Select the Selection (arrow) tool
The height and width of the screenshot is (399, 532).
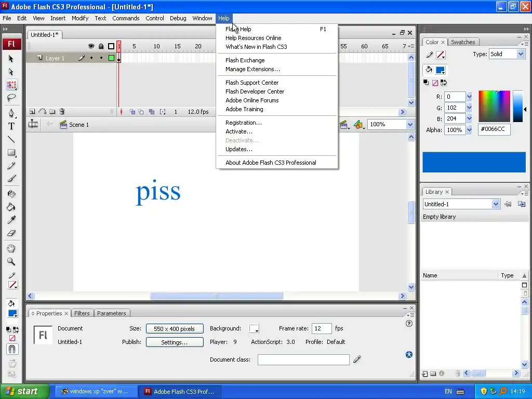tap(11, 59)
